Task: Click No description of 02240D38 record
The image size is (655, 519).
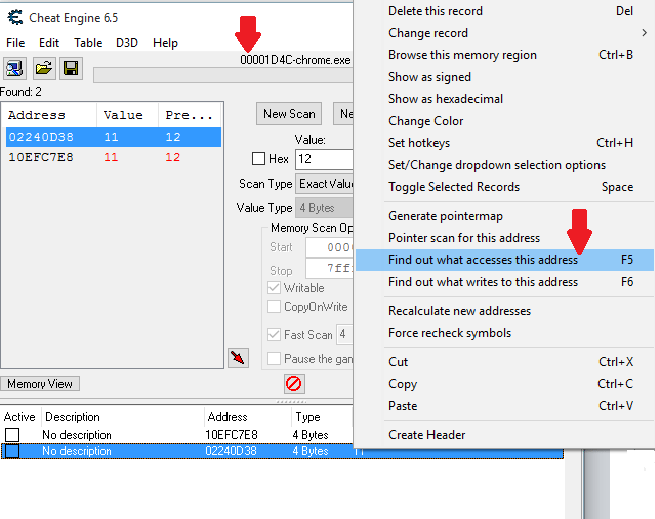Action: click(77, 451)
